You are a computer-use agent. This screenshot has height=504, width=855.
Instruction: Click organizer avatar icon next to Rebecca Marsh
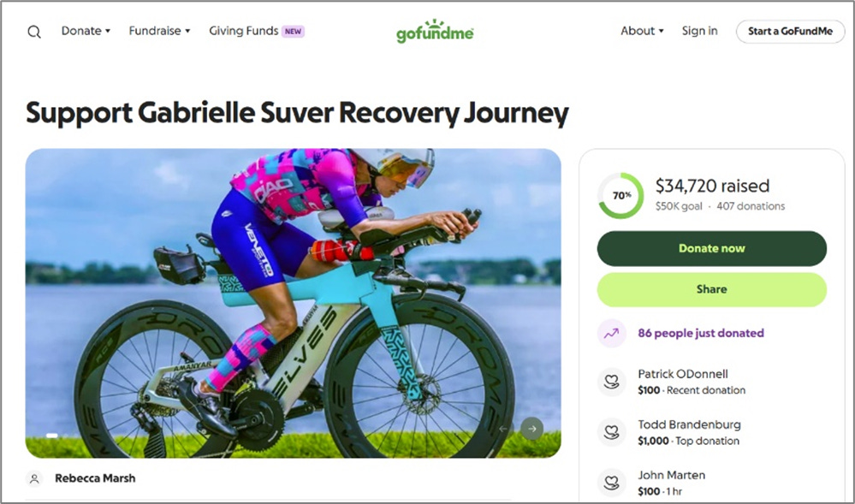34,479
